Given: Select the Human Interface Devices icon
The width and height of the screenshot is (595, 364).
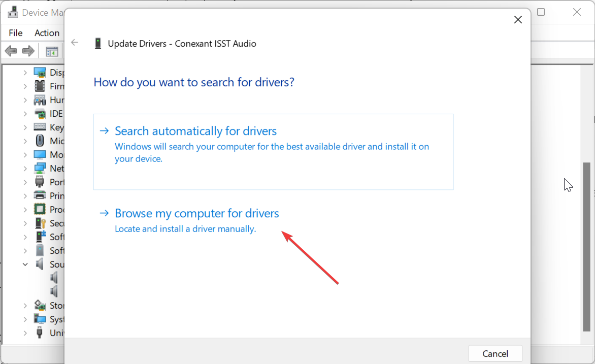Looking at the screenshot, I should click(40, 100).
